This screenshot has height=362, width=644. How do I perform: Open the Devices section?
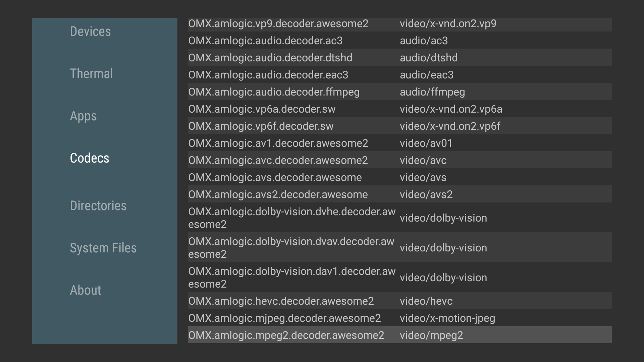pos(90,32)
